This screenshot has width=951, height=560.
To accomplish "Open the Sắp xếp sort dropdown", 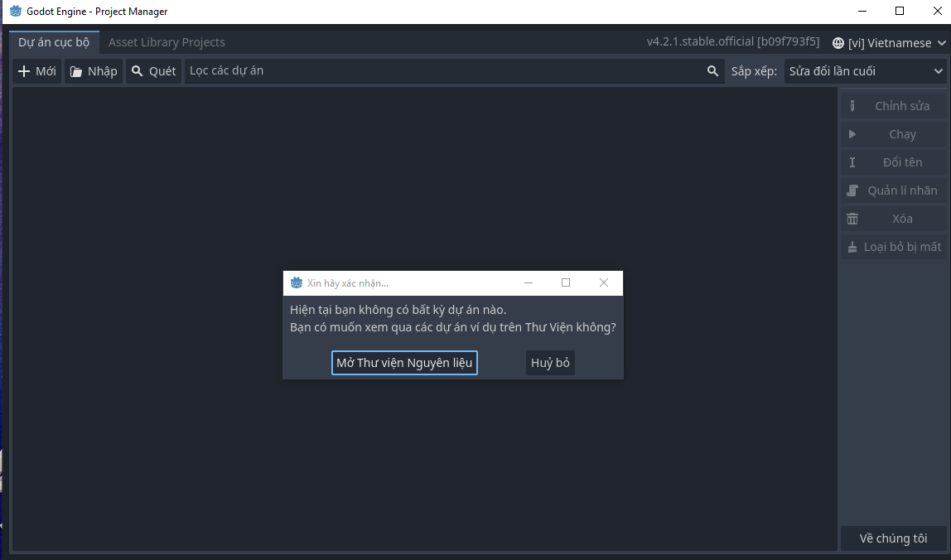I will (x=865, y=71).
